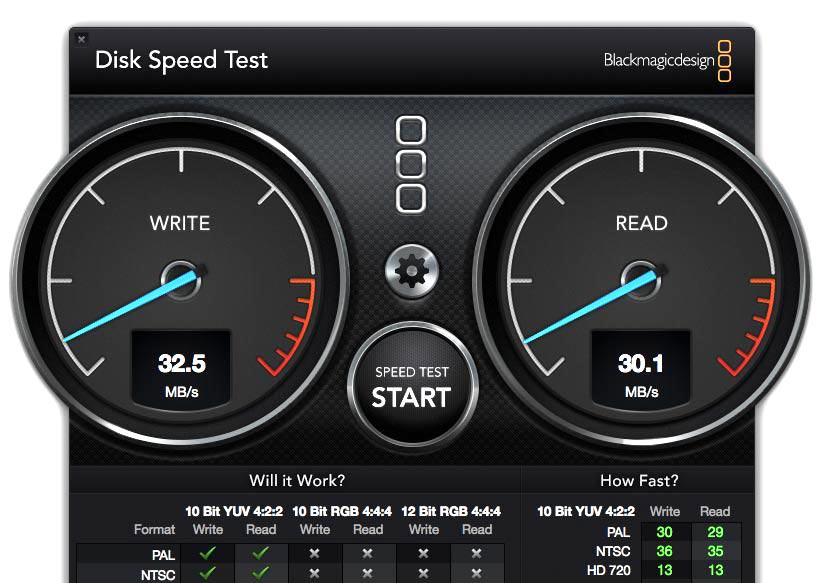Close the Disk Speed Test window

[x=81, y=39]
